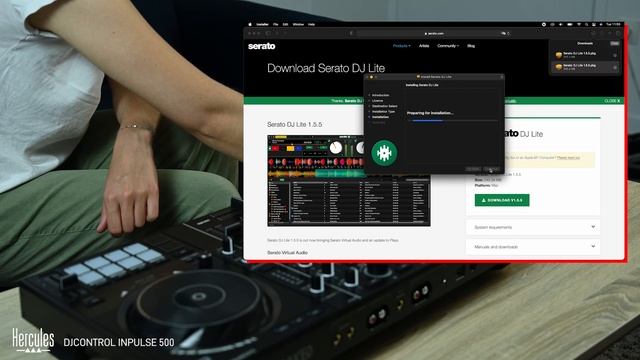
Task: Open the Window menu
Action: click(298, 24)
